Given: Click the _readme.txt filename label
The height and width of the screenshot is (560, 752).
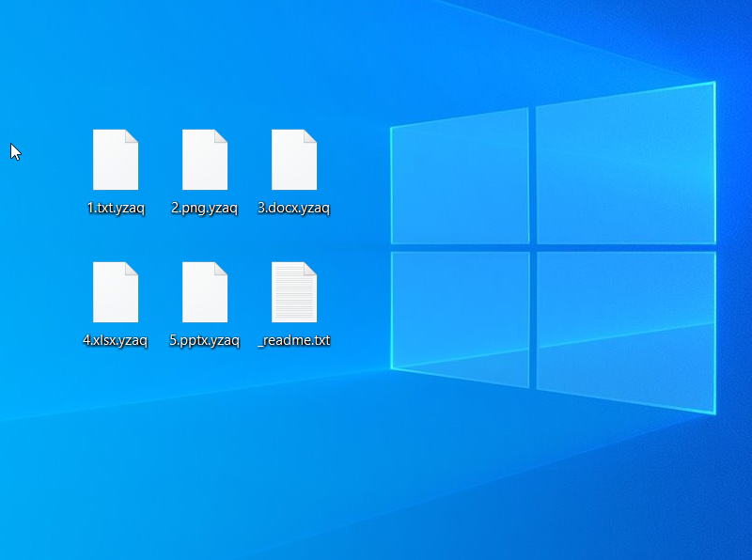Looking at the screenshot, I should click(x=294, y=341).
